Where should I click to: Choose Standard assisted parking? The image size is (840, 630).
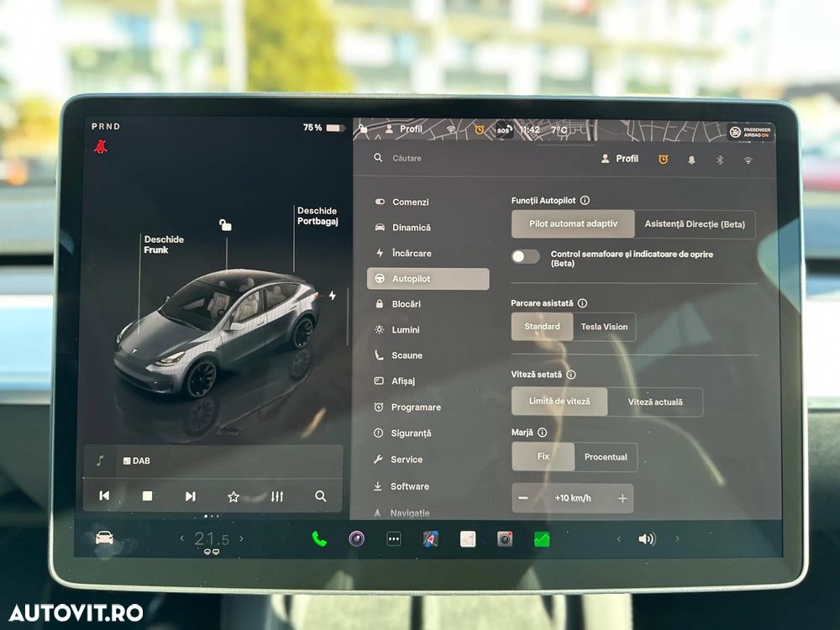tap(542, 327)
